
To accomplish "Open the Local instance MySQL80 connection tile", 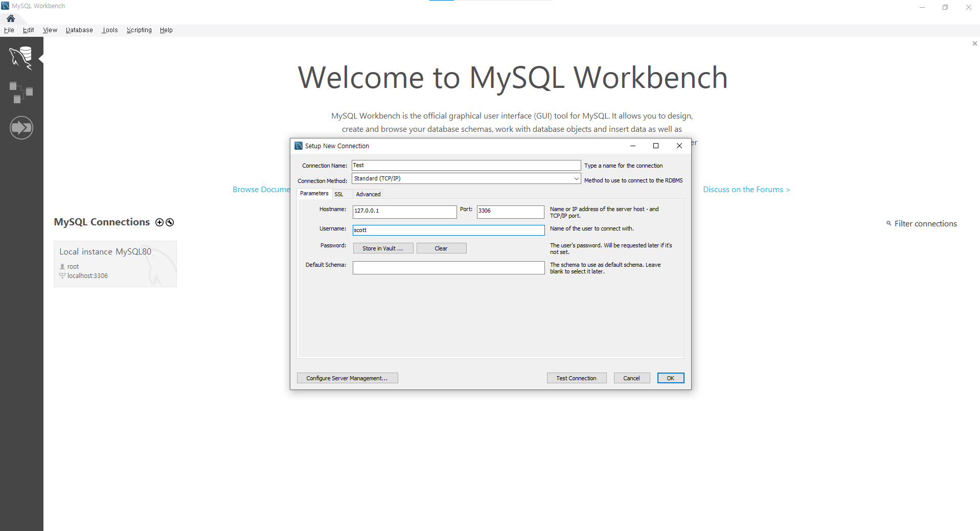I will [115, 264].
